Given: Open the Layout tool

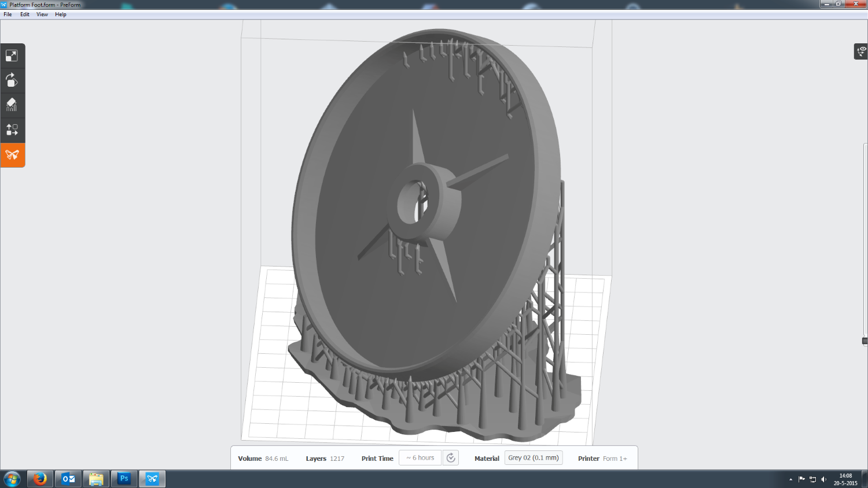Looking at the screenshot, I should point(12,130).
